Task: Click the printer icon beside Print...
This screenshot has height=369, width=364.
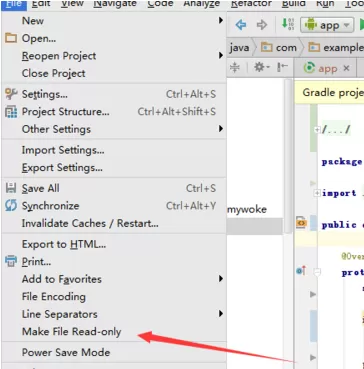Action: click(x=11, y=261)
